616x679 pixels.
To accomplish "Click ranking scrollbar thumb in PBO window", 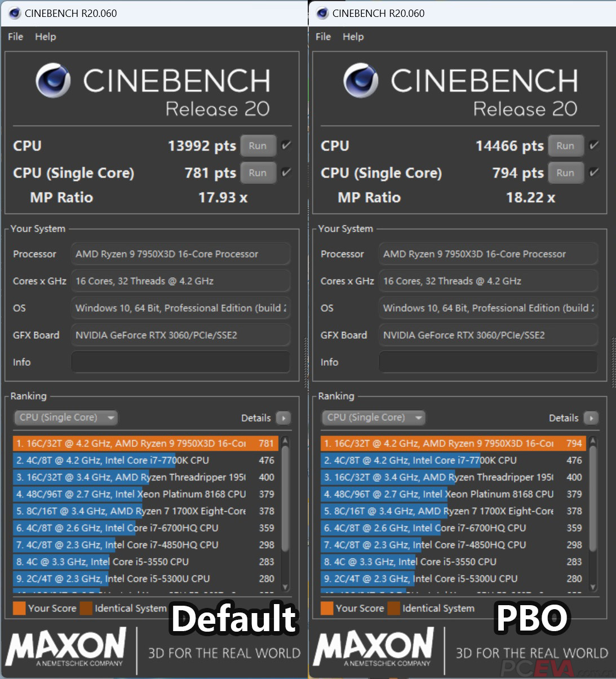I will [x=593, y=499].
